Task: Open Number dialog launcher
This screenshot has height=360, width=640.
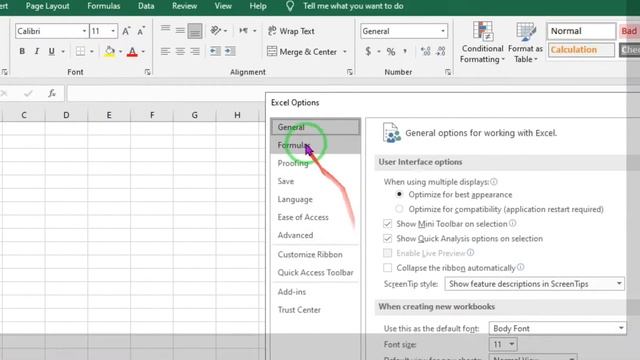Action: coord(448,72)
